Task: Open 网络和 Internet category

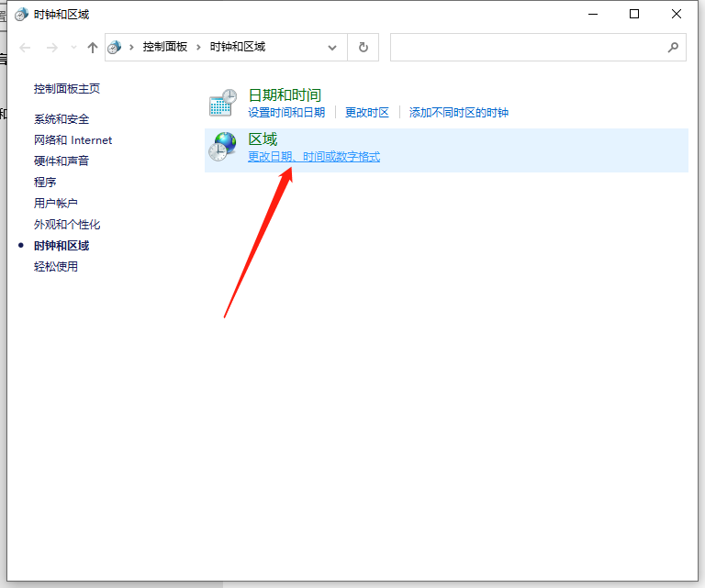Action: tap(73, 140)
